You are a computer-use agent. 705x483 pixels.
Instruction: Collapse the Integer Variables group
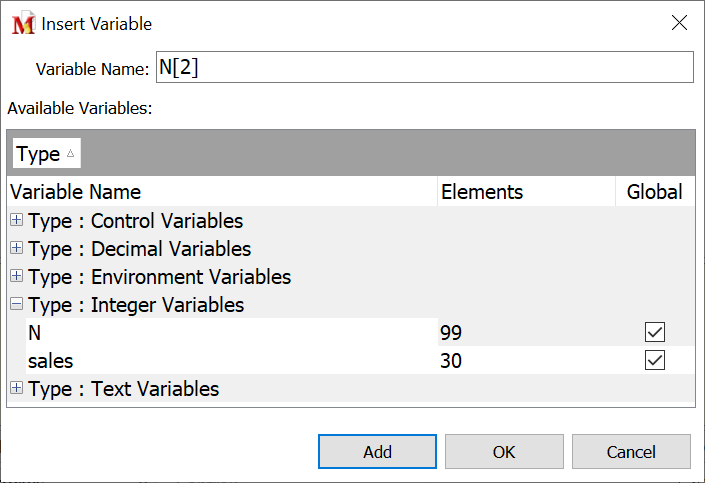17,305
